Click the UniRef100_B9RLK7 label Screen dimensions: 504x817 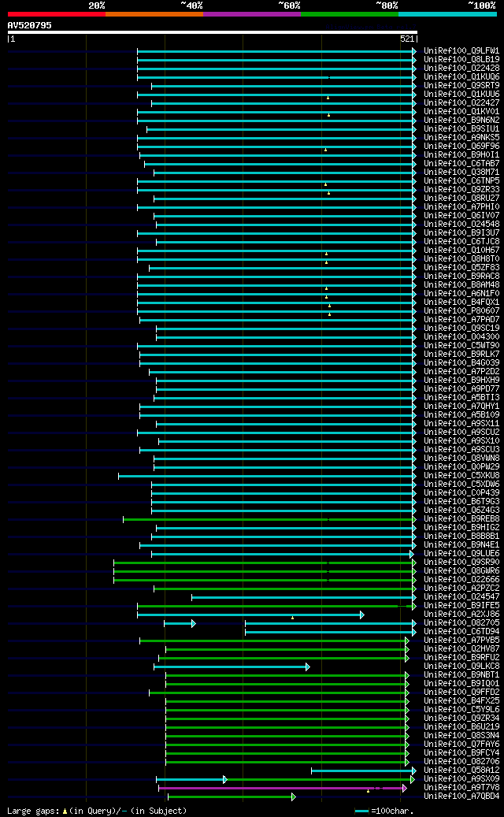tap(461, 355)
